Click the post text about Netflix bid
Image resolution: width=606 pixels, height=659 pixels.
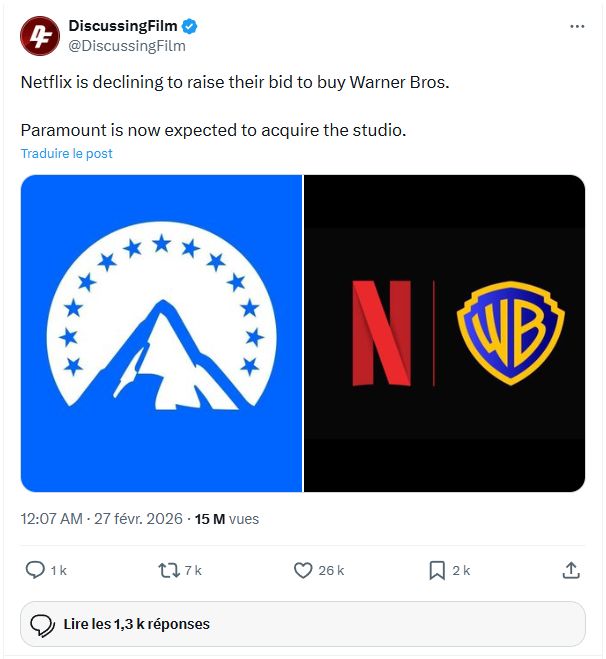[235, 82]
